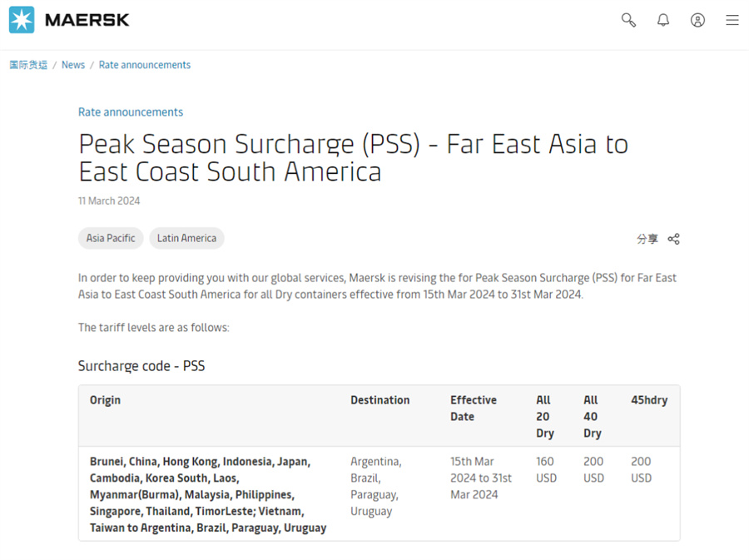749x560 pixels.
Task: Click the share icon next to 分享
Action: [673, 239]
